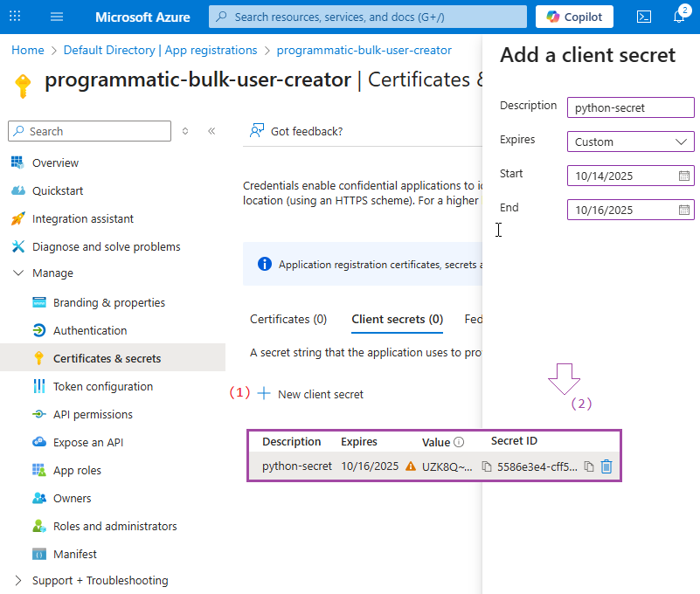Switch to the Certificates (0) tab

[x=288, y=319]
